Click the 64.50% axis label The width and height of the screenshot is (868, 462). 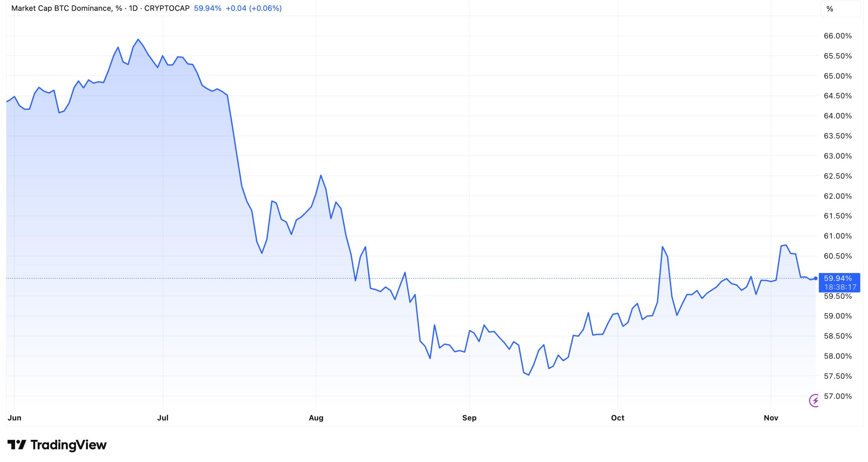838,96
